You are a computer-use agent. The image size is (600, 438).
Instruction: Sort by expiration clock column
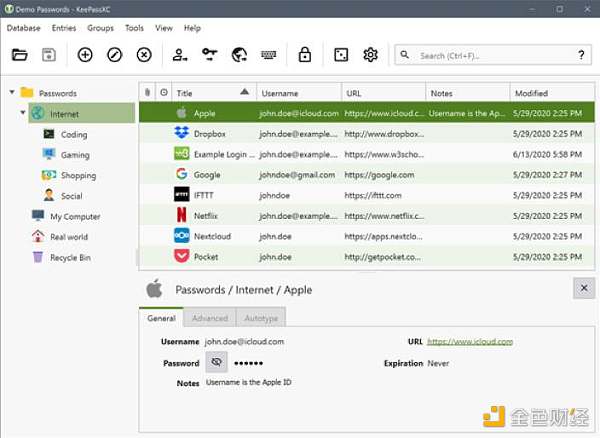[x=164, y=93]
